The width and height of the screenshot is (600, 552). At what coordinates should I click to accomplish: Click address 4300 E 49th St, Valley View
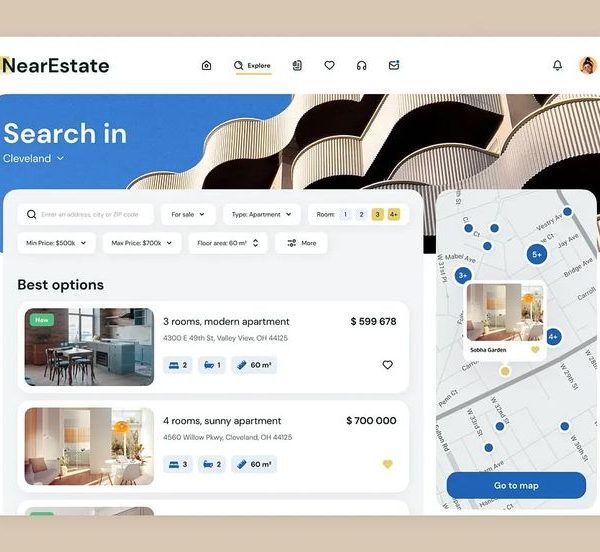pos(225,338)
